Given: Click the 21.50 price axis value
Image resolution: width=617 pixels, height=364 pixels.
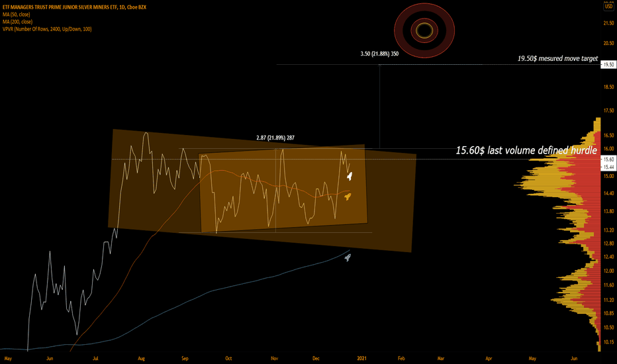Looking at the screenshot, I should tap(609, 23).
